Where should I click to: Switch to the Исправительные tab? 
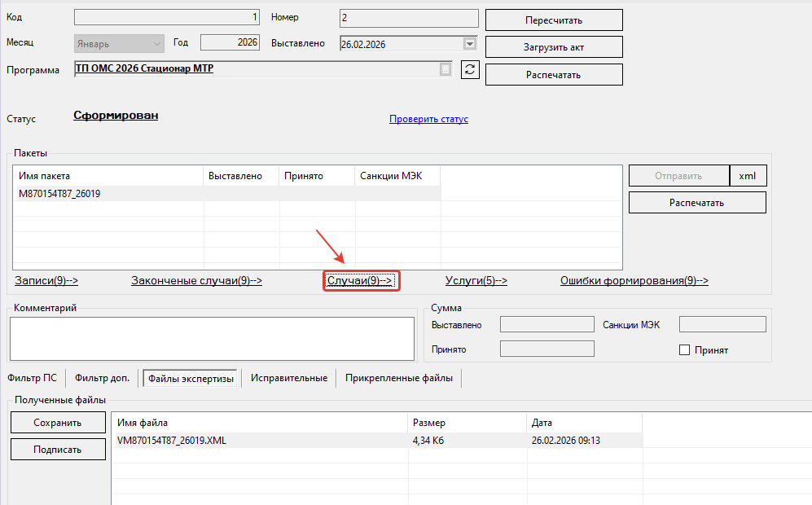coord(289,378)
